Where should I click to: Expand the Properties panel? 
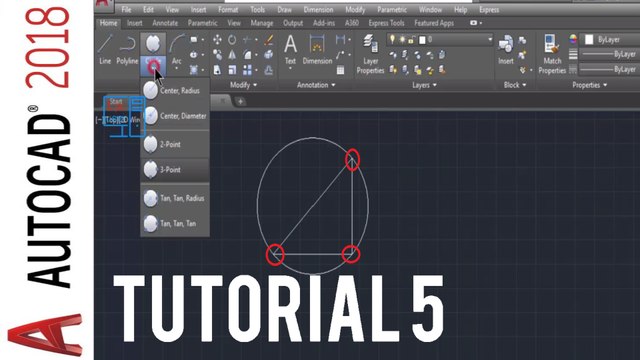click(589, 85)
